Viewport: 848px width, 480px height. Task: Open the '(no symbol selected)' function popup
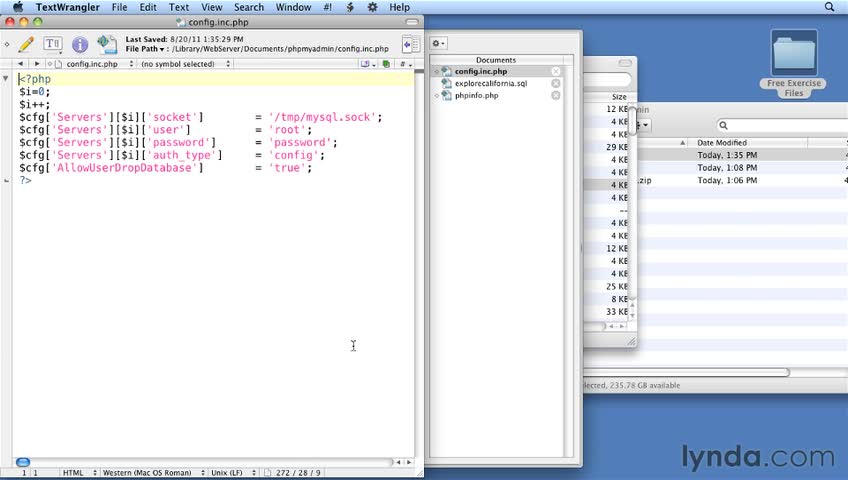pos(185,64)
